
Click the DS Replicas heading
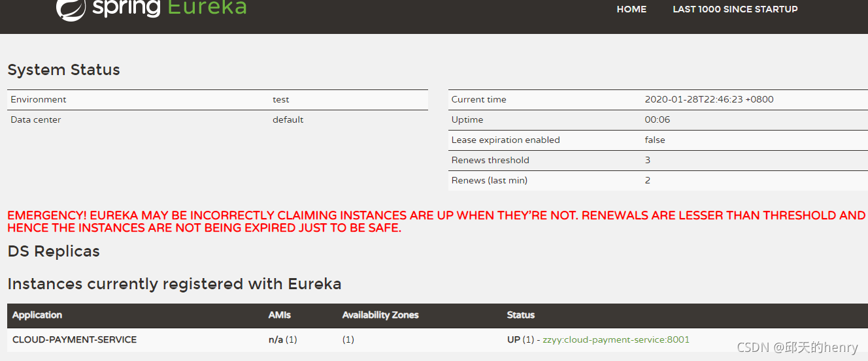[x=54, y=251]
